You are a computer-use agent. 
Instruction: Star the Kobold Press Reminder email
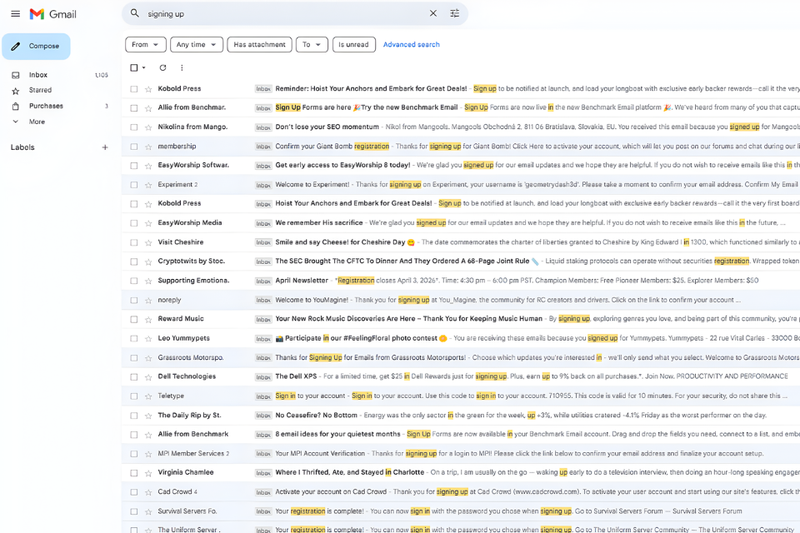click(x=148, y=89)
